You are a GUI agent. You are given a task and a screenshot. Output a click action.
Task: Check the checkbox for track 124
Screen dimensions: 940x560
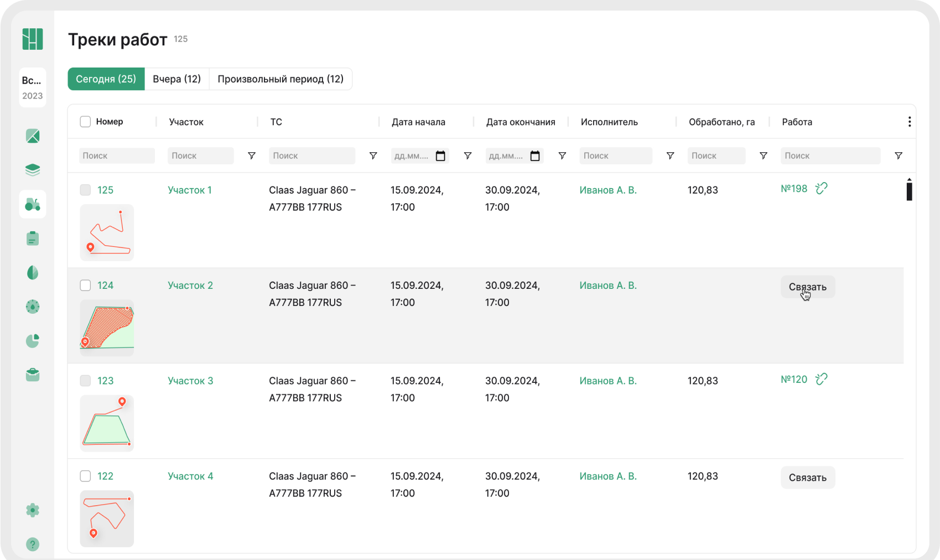[85, 286]
